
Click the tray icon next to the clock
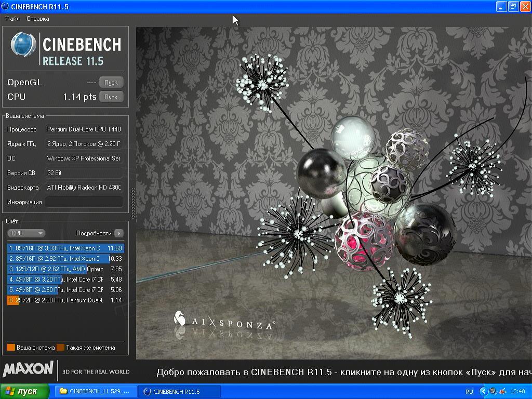tap(503, 392)
